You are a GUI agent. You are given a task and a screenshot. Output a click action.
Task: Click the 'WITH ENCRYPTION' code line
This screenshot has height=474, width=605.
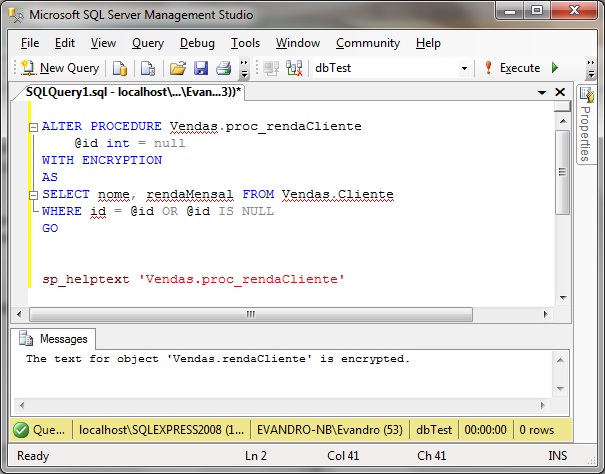coord(102,160)
